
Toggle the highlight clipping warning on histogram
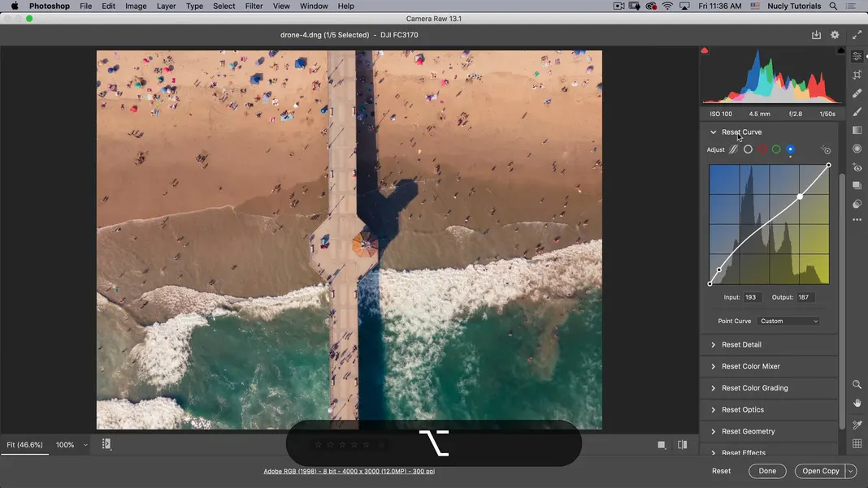pyautogui.click(x=841, y=50)
